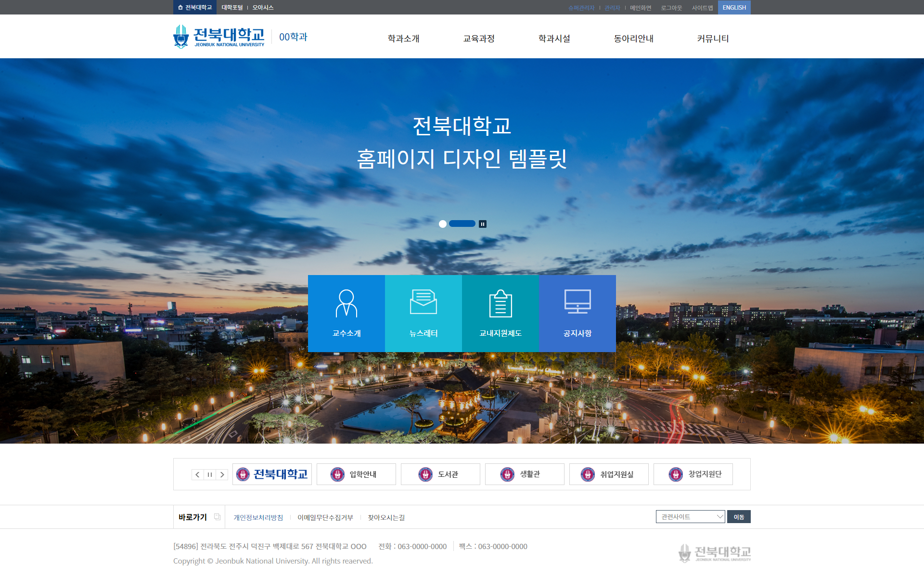Click the ENGLISH language button
924x578 pixels.
point(734,7)
